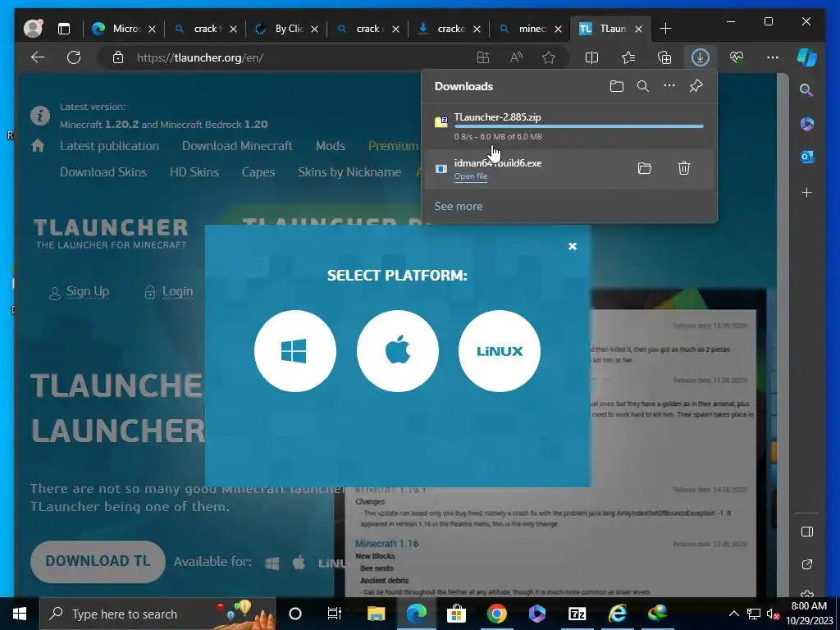Screen dimensions: 840x630
Task: Open Windows Start menu
Action: click(x=20, y=614)
